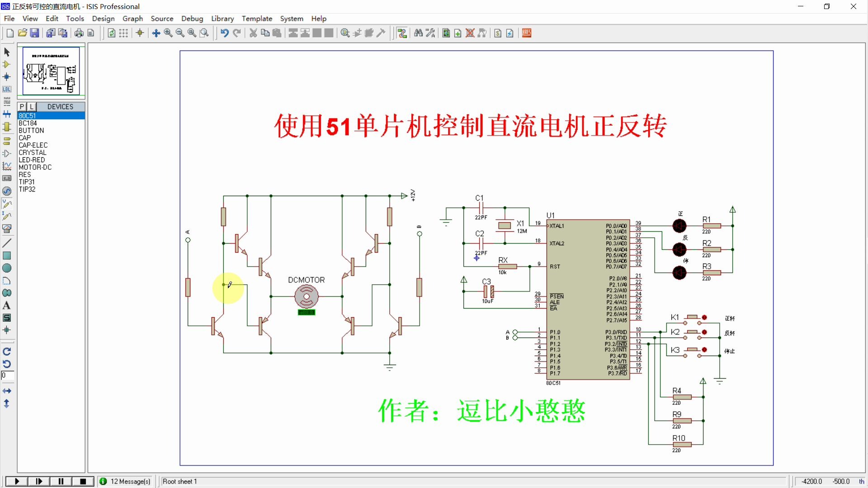Image resolution: width=868 pixels, height=488 pixels.
Task: Select the Generator mode tool
Action: pyautogui.click(x=7, y=191)
